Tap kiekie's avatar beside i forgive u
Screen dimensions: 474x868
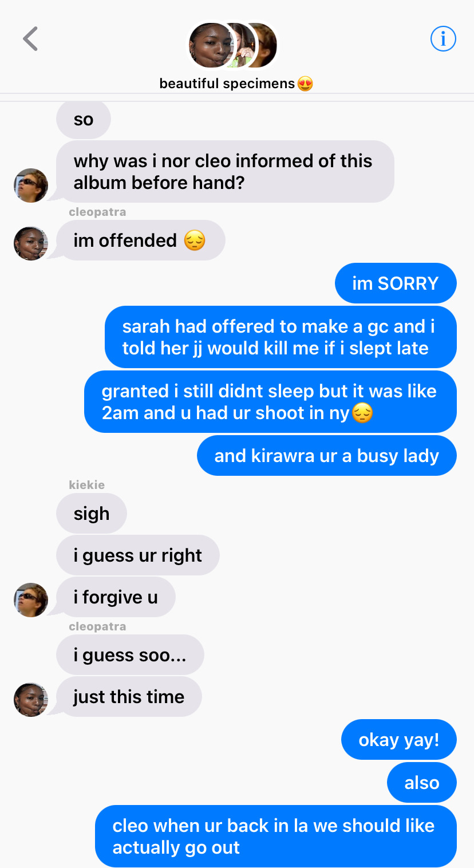30,600
